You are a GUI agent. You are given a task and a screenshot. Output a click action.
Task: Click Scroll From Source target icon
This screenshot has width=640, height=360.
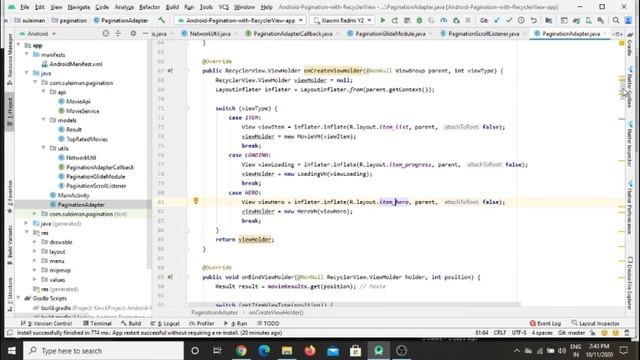tap(106, 33)
